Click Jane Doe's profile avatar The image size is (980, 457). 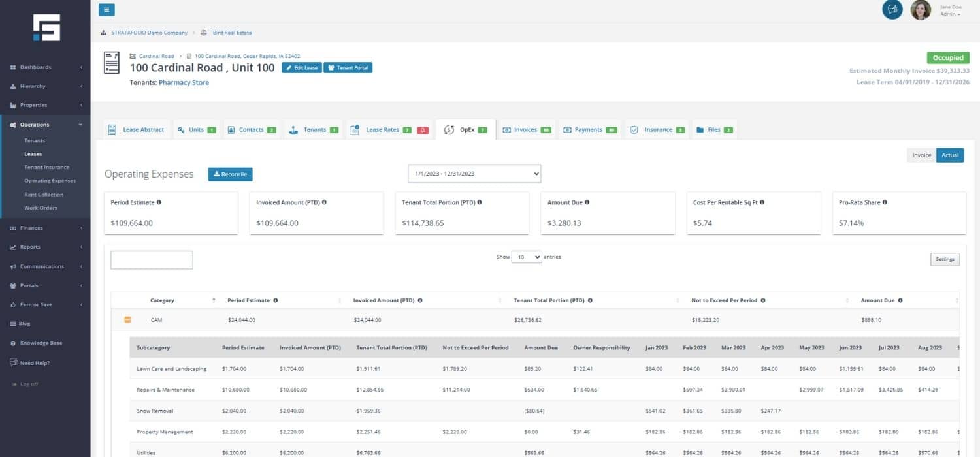pyautogui.click(x=920, y=10)
